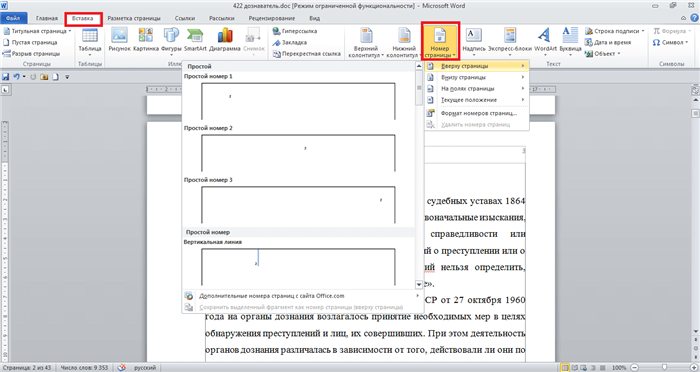Choose Простой номер 3 preview
The image size is (700, 372).
(x=298, y=205)
